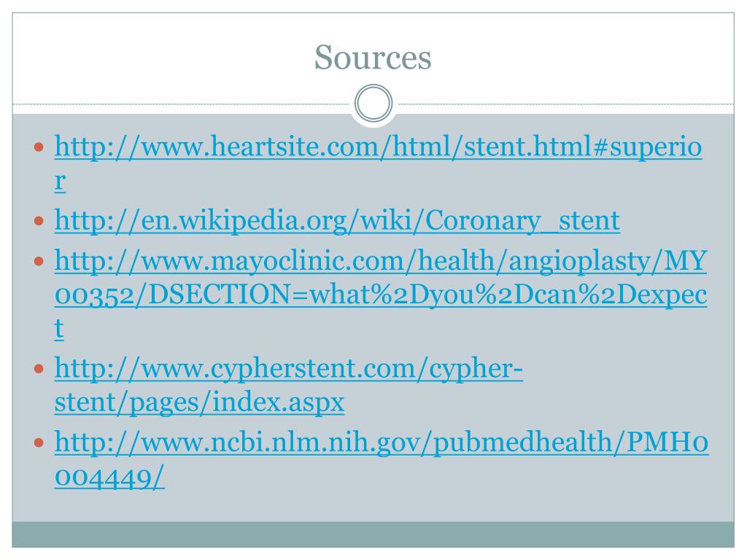The width and height of the screenshot is (747, 560).
Task: Click the "stent/pages/index.aspx" link line
Action: click(x=199, y=402)
